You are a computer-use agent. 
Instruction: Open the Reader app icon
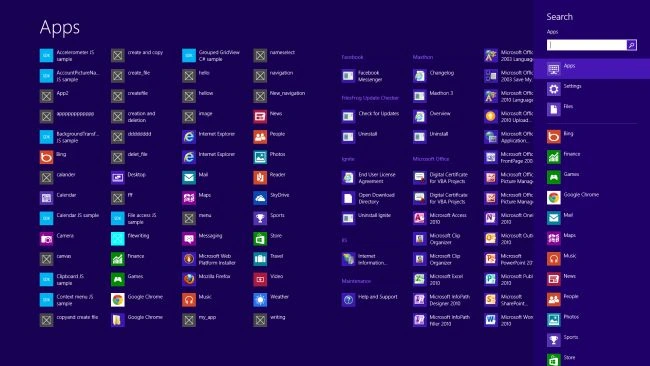point(260,178)
